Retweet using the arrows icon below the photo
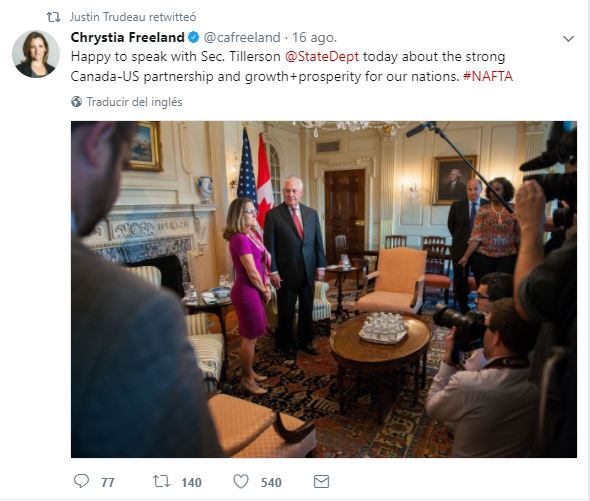 [161, 481]
